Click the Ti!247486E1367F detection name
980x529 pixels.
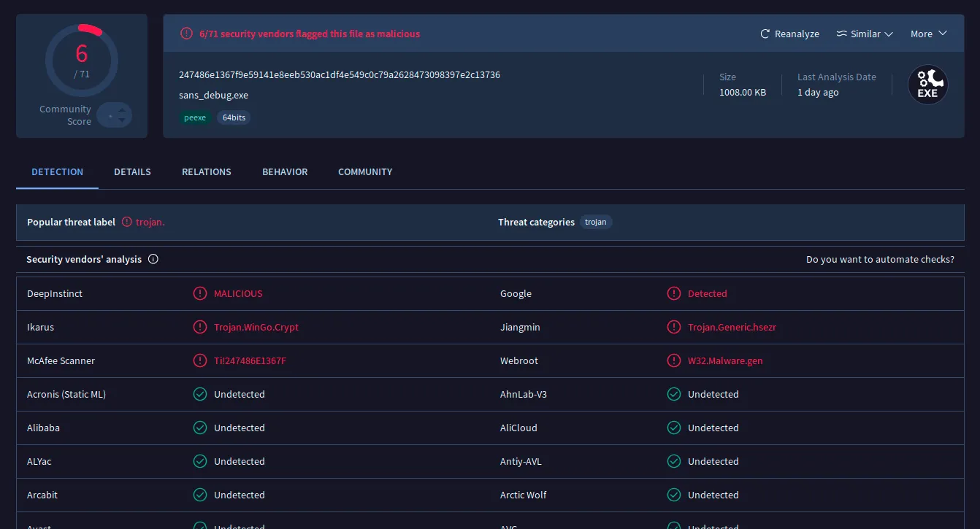coord(250,361)
